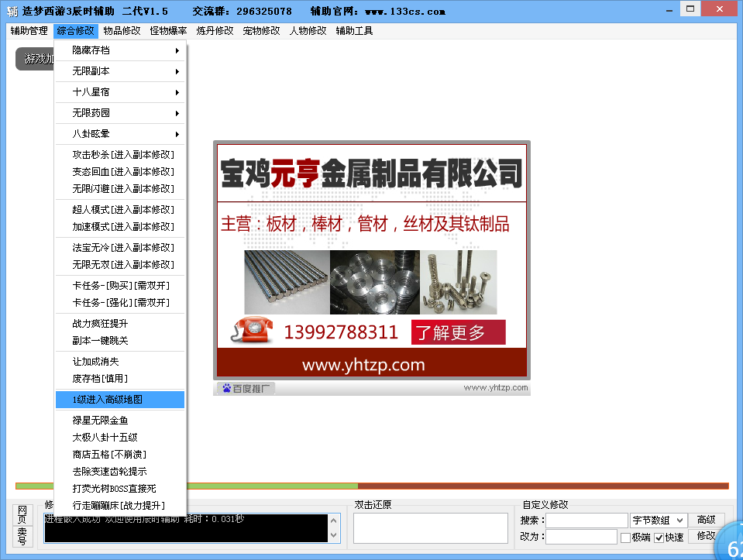Click the Baidu paw icon
743x560 pixels.
click(227, 389)
